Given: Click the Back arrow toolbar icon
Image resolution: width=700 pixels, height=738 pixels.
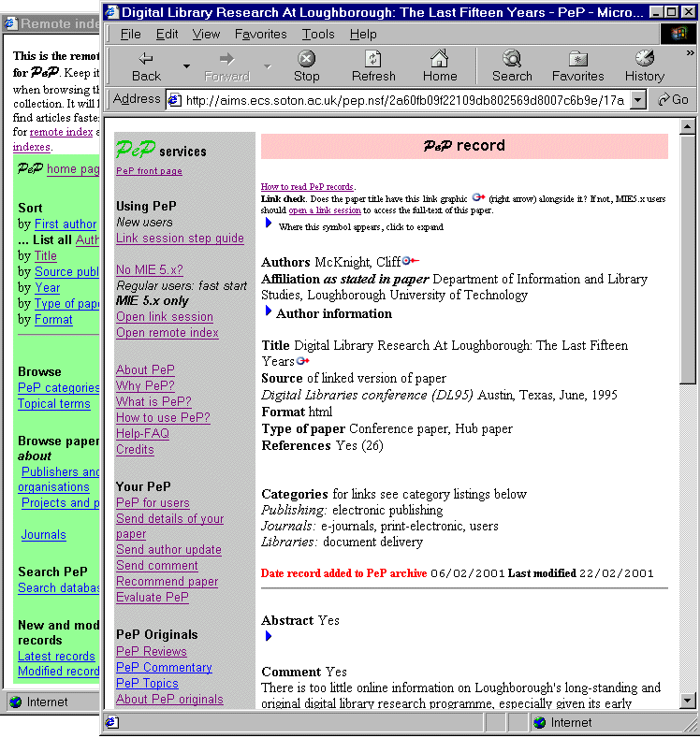Looking at the screenshot, I should click(146, 59).
